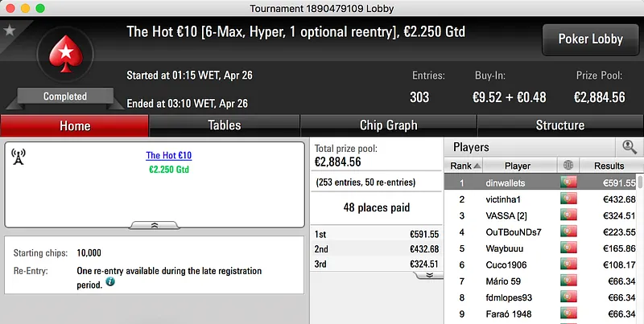Click the player search magnifier icon
This screenshot has width=644, height=324.
pyautogui.click(x=629, y=147)
